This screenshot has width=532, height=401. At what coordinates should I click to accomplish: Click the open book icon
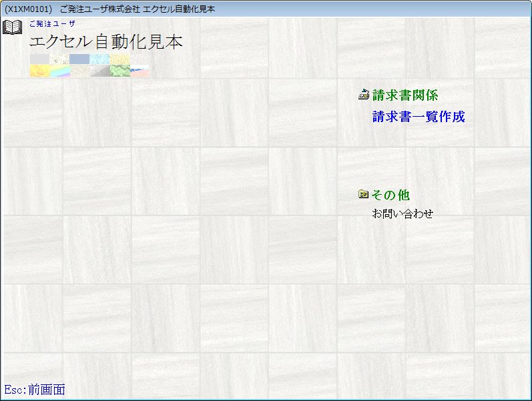[x=13, y=27]
